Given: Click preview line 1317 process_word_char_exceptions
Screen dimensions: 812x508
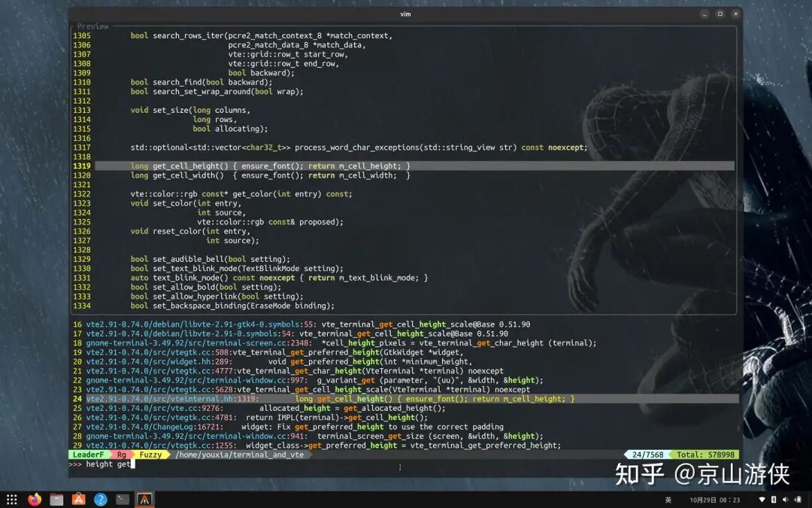Looking at the screenshot, I should point(359,148).
